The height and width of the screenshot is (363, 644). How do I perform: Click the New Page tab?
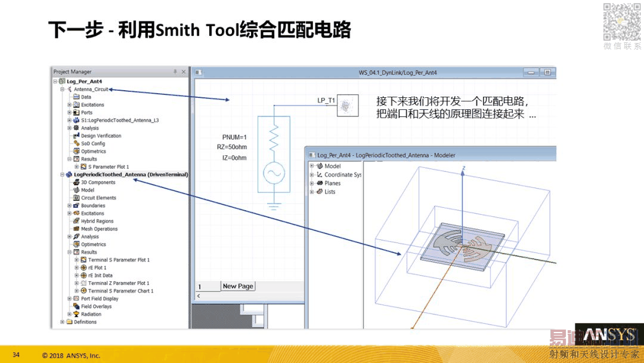238,286
